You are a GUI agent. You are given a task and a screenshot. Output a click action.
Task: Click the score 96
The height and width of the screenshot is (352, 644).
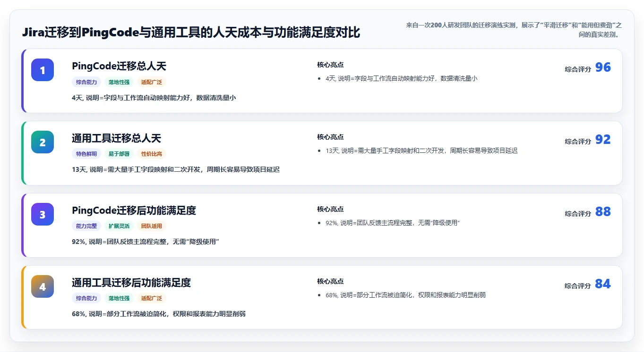[603, 67]
